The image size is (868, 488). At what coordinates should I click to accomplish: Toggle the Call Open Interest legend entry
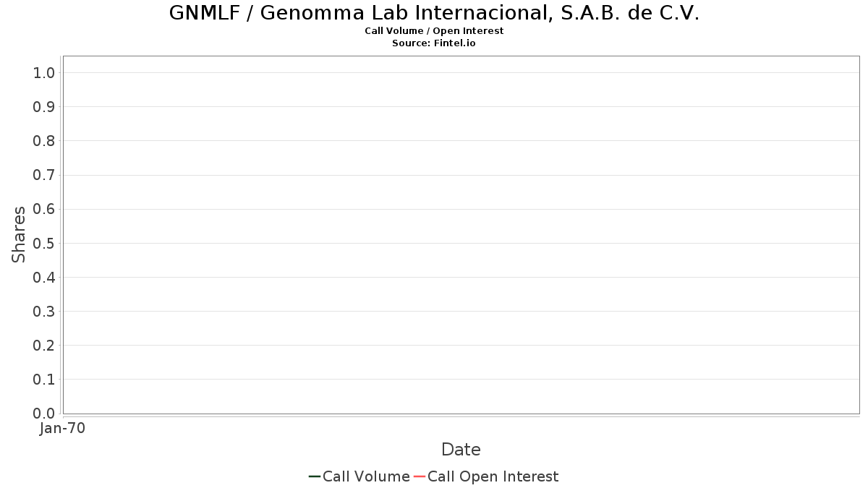[486, 476]
